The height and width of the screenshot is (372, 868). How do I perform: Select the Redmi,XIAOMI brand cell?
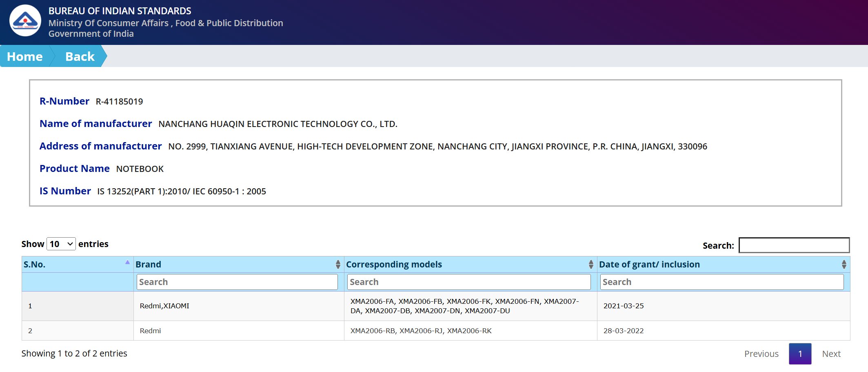(164, 306)
